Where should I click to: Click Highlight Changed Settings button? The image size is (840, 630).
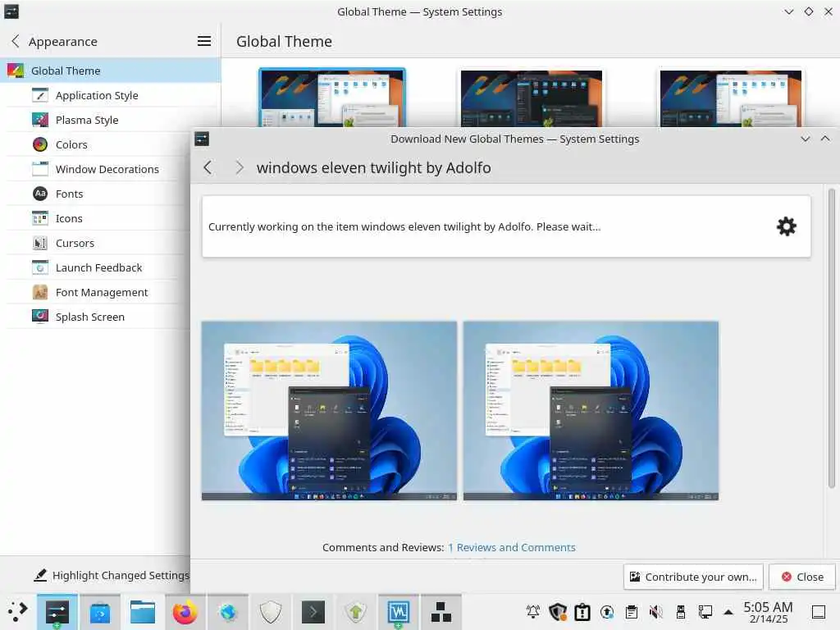pyautogui.click(x=112, y=575)
